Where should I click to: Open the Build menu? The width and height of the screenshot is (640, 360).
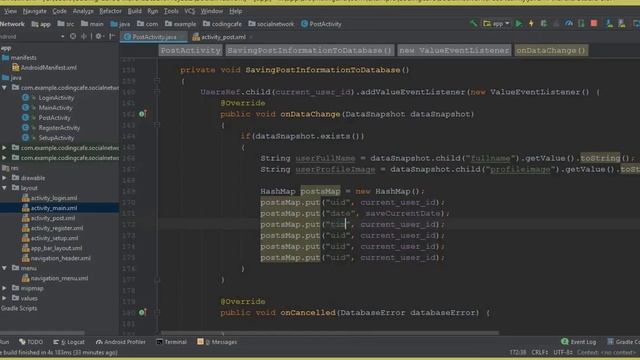[x=134, y=11]
